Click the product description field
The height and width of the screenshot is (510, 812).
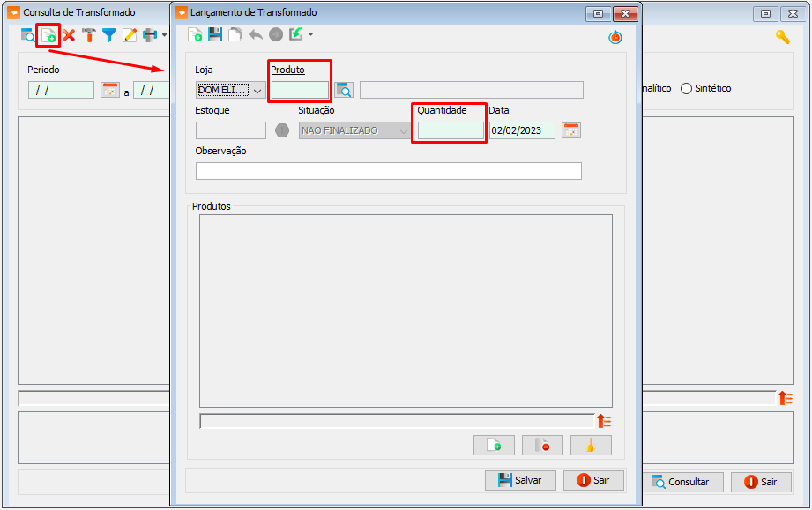click(472, 90)
